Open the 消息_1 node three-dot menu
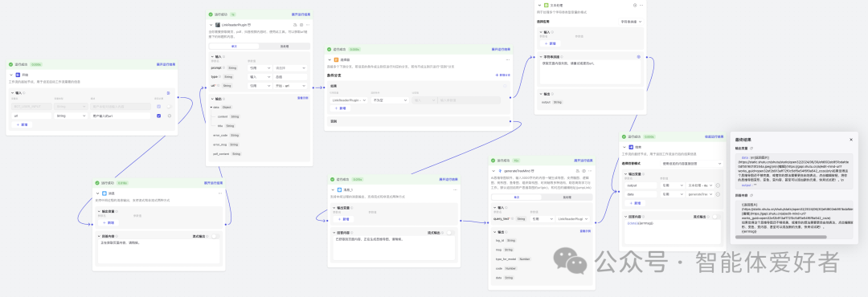The height and width of the screenshot is (297, 868). (x=455, y=189)
